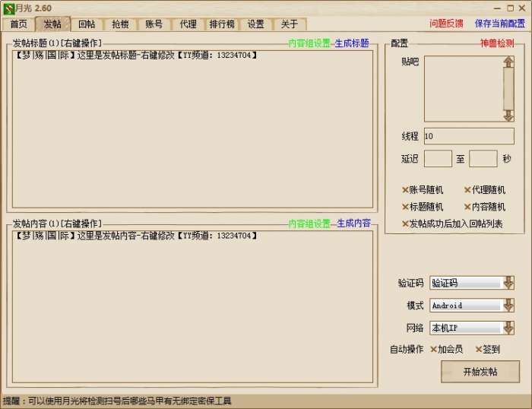Open the 关于 tab
The height and width of the screenshot is (409, 532).
point(290,24)
